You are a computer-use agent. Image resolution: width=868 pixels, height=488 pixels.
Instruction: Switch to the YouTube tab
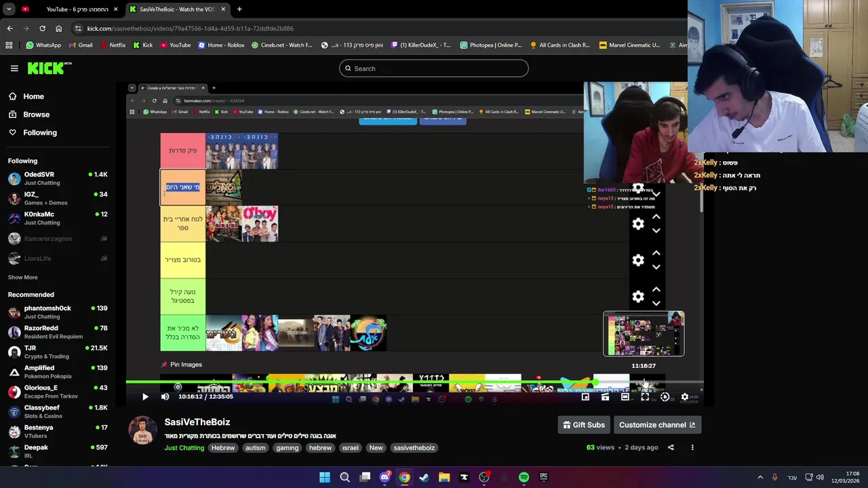(x=71, y=9)
